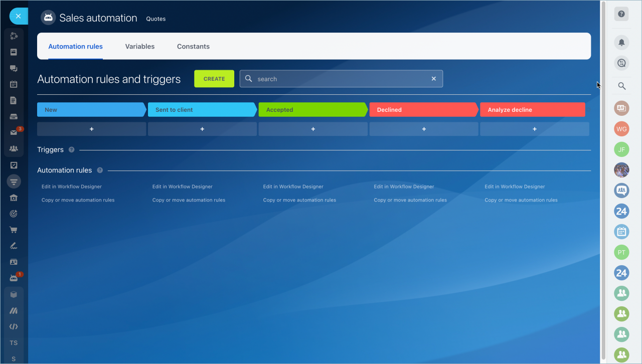
Task: Click the search magnifier in right panel
Action: coord(621,86)
